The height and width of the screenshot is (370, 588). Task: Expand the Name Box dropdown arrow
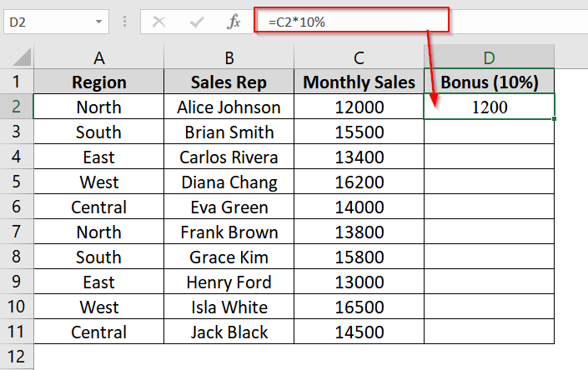[98, 22]
